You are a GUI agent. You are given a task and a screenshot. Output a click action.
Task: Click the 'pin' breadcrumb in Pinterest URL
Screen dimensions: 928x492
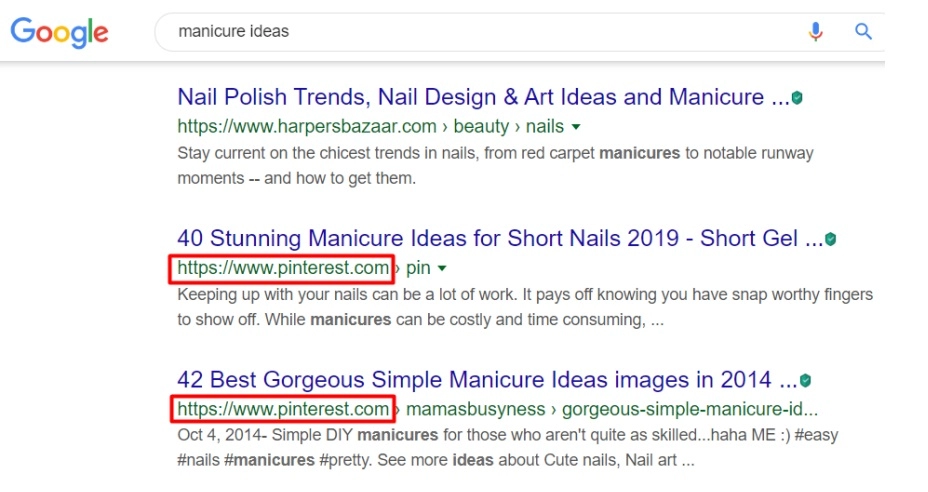[418, 268]
